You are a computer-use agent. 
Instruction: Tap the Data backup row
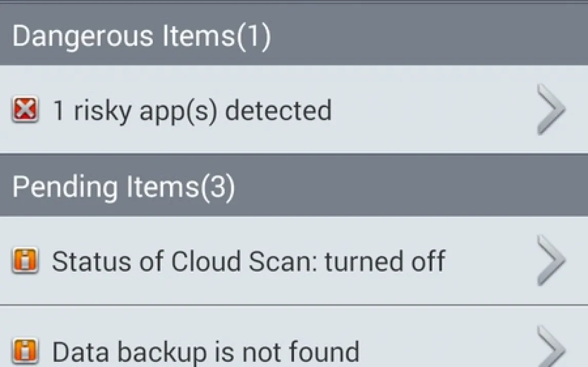pos(294,337)
